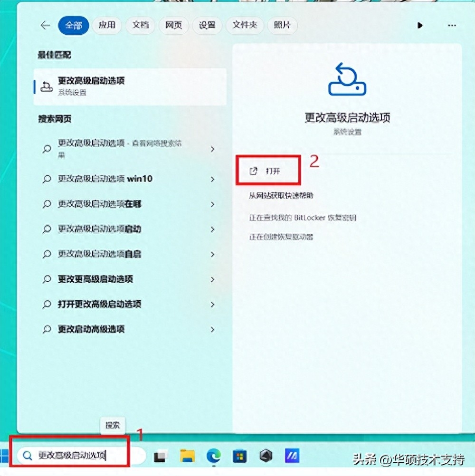This screenshot has height=476, width=475.
Task: Launch Armoury Crate from the taskbar
Action: pyautogui.click(x=266, y=456)
